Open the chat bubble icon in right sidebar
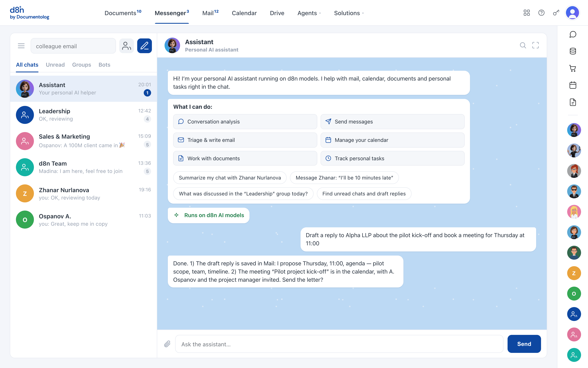 coord(573,34)
